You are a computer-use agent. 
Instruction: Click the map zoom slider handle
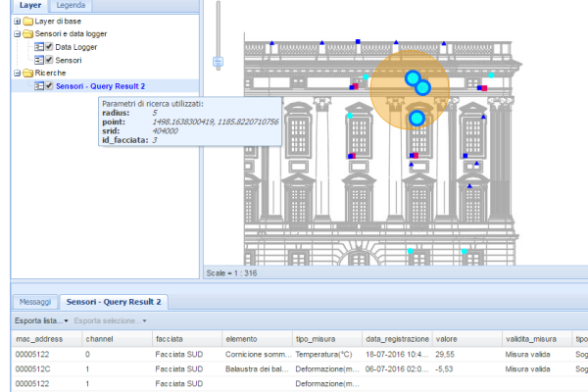218,62
